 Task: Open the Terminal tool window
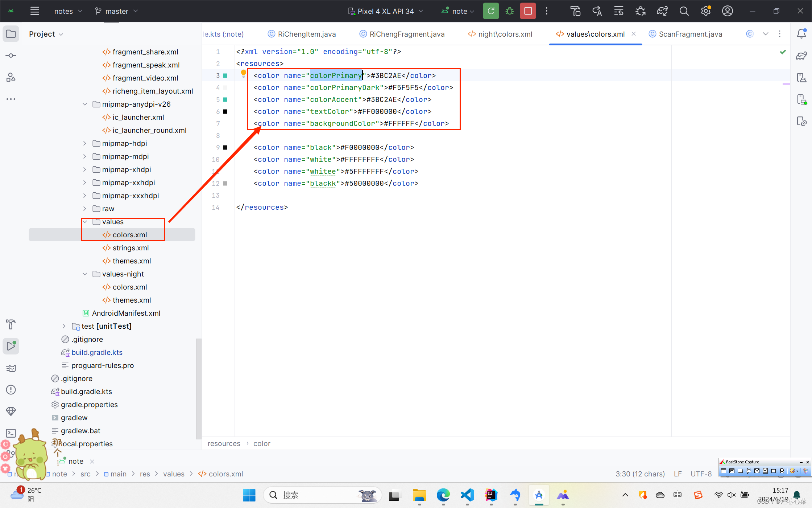[x=11, y=433]
